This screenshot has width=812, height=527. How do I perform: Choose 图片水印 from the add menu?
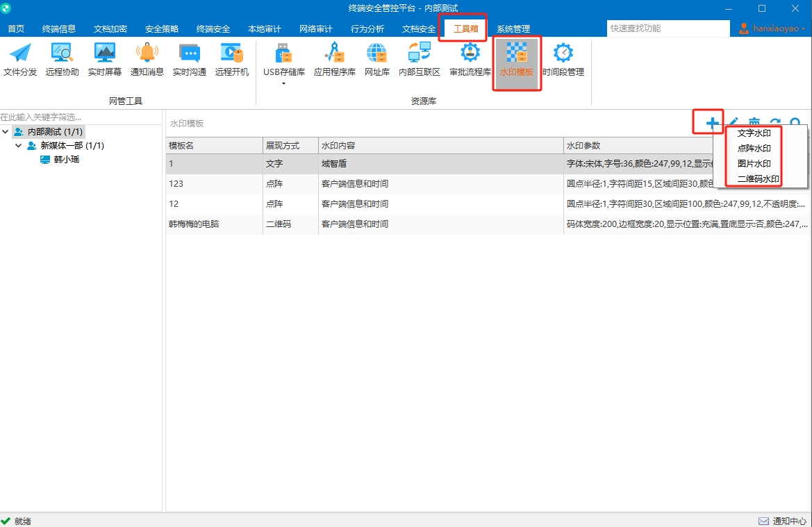pyautogui.click(x=754, y=164)
